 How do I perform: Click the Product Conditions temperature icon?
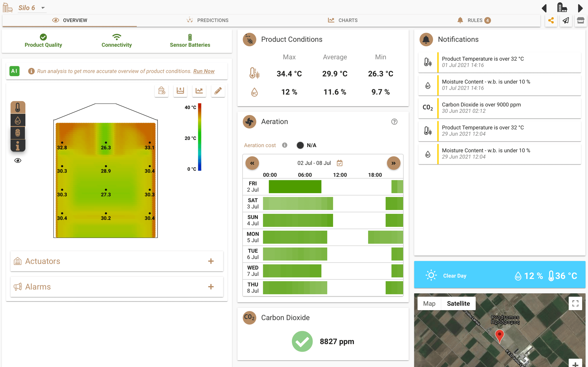click(254, 73)
